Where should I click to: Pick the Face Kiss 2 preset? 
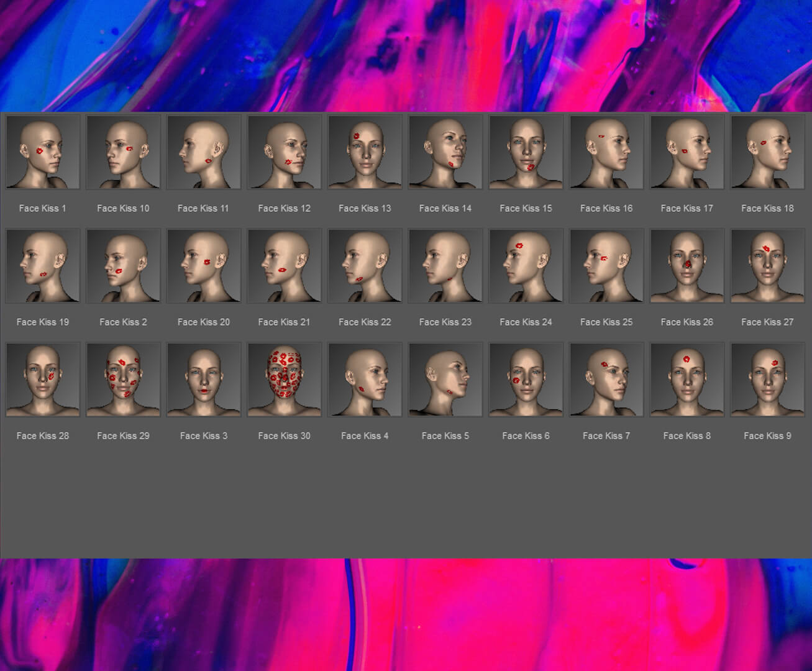click(x=123, y=265)
